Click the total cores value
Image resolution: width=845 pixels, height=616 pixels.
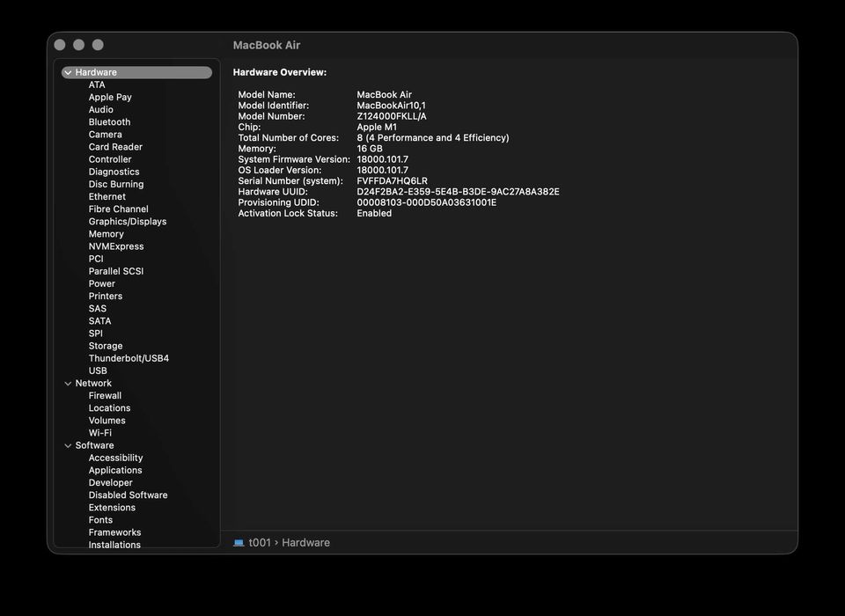[x=433, y=138]
